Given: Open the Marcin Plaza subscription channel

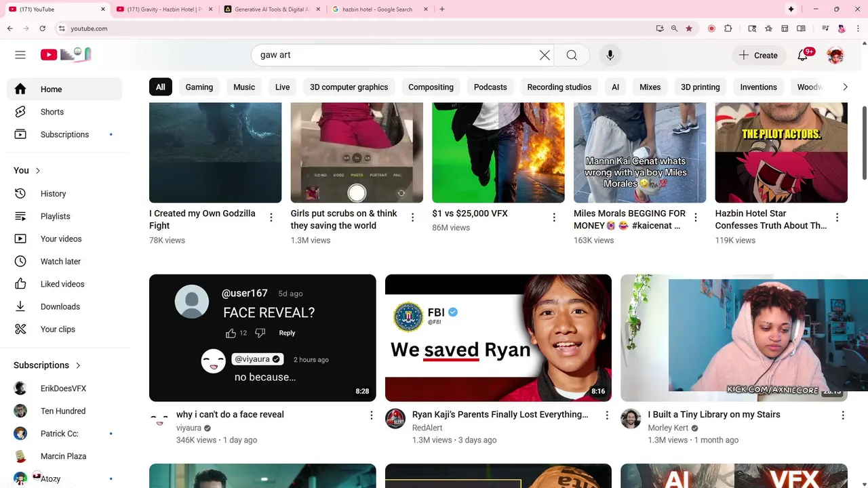Looking at the screenshot, I should point(64,456).
